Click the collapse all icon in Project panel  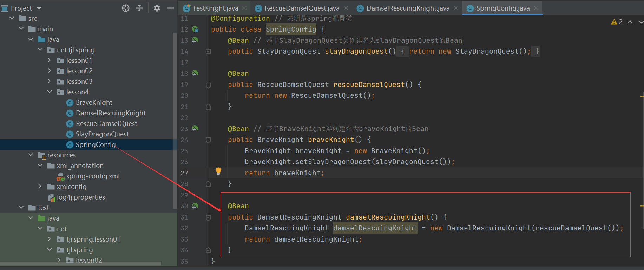pyautogui.click(x=139, y=8)
